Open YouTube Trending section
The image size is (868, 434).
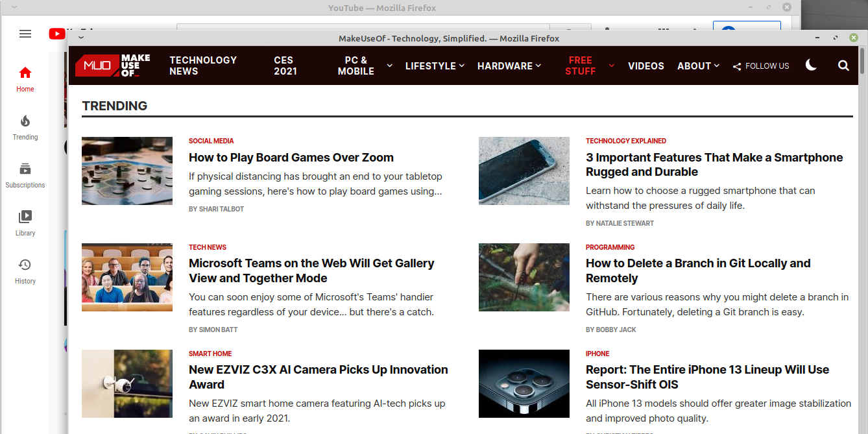[25, 127]
